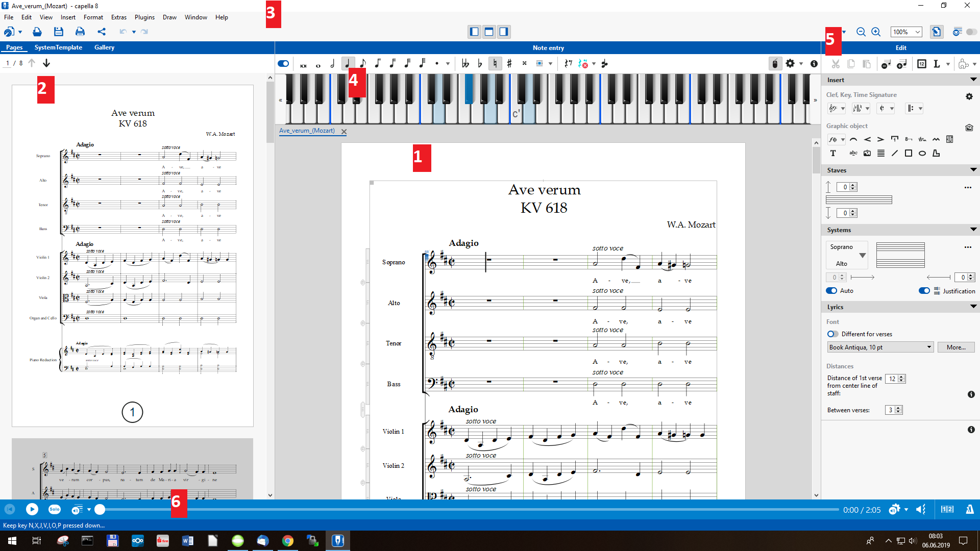Open the key signature dropdown
This screenshot has height=551, width=980.
click(861, 108)
